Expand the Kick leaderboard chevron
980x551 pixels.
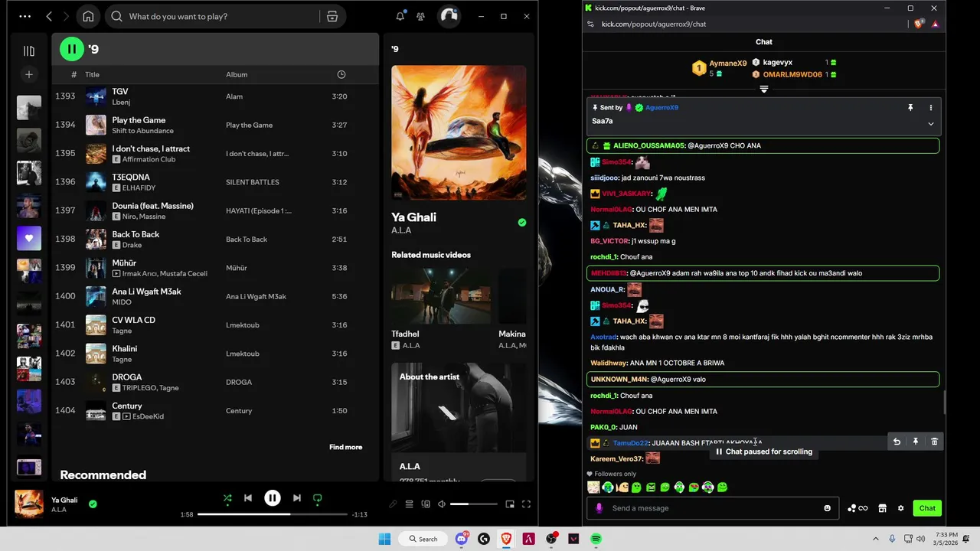[x=763, y=90]
